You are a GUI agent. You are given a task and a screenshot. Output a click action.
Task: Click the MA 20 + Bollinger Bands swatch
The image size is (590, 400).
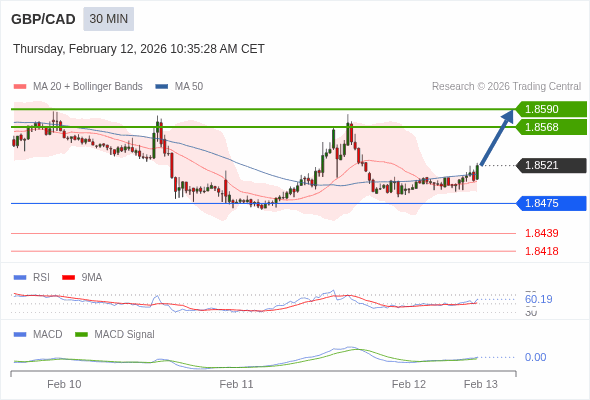click(20, 87)
